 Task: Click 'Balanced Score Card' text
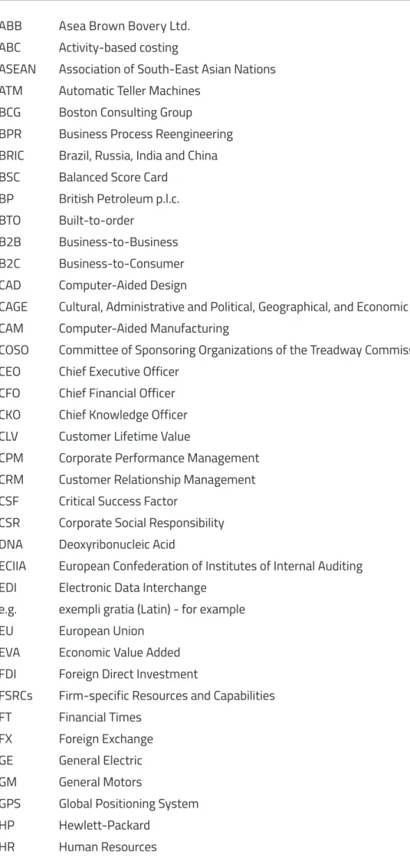[x=113, y=177]
